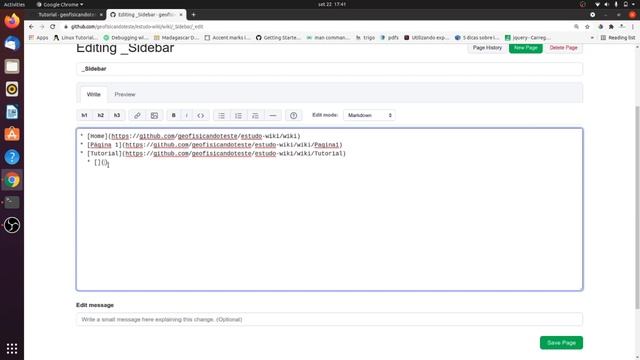The width and height of the screenshot is (640, 360).
Task: Open the Linux Tutorial bookmark
Action: point(76,38)
